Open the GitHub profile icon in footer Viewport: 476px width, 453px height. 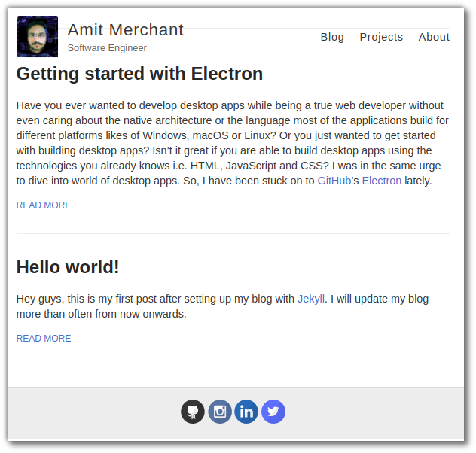(193, 412)
